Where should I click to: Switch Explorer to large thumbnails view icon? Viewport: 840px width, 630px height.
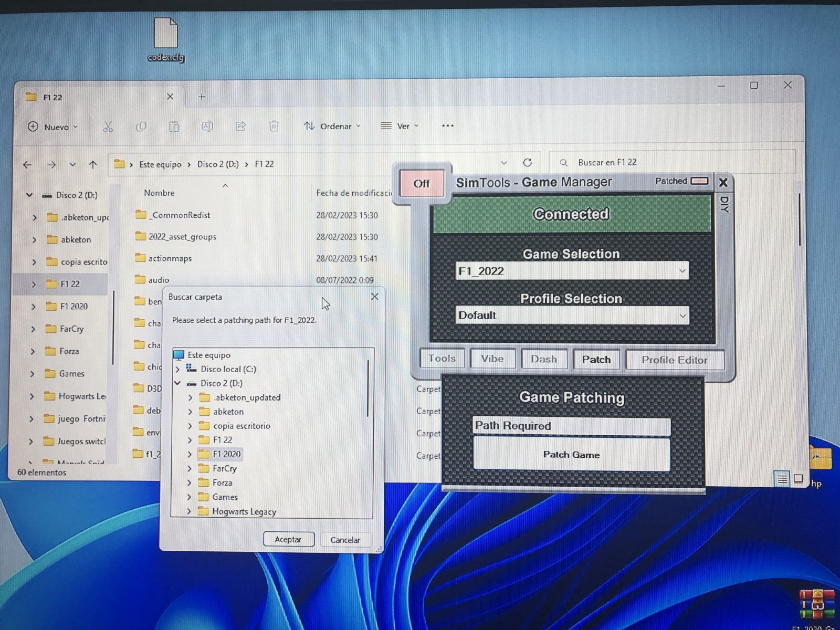pos(799,479)
